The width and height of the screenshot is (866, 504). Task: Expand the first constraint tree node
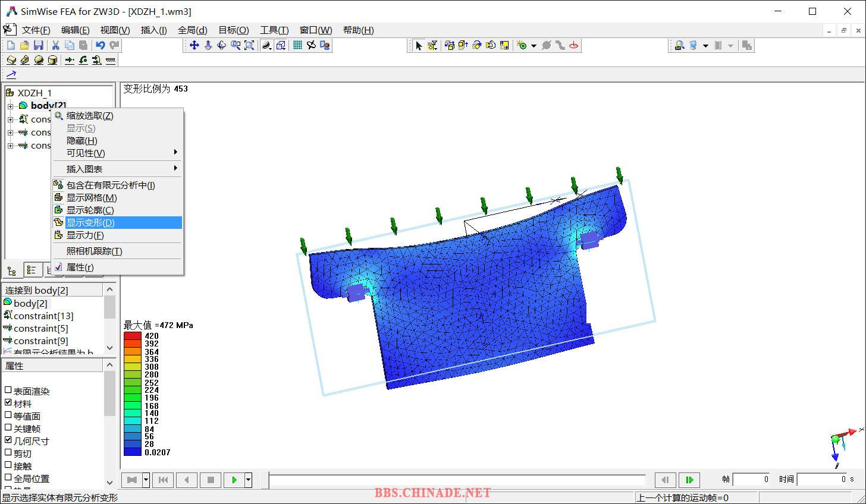click(x=10, y=119)
